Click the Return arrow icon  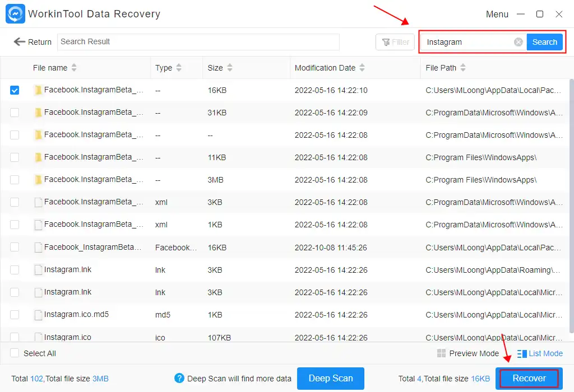pyautogui.click(x=20, y=41)
